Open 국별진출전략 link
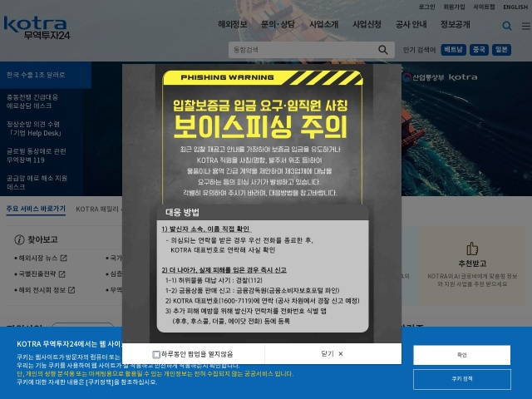532x399 pixels. pos(37,273)
